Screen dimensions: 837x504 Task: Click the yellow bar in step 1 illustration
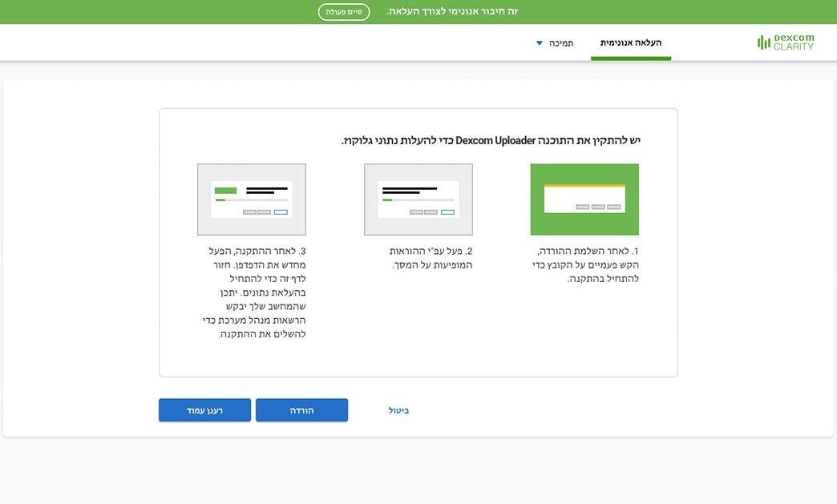click(x=584, y=186)
